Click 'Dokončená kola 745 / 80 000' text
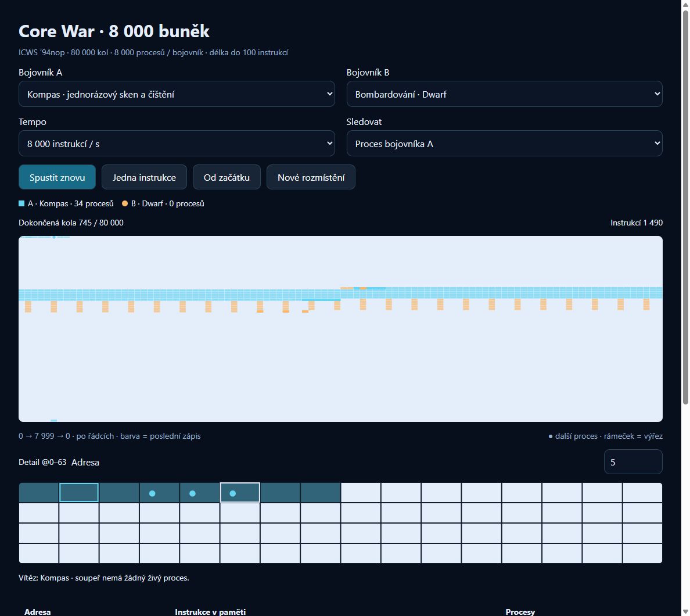The width and height of the screenshot is (690, 616). coord(71,223)
